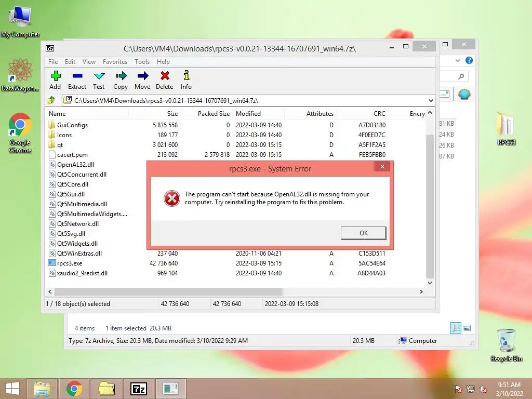Open the Recycle Bin
The width and height of the screenshot is (532, 399).
click(506, 345)
